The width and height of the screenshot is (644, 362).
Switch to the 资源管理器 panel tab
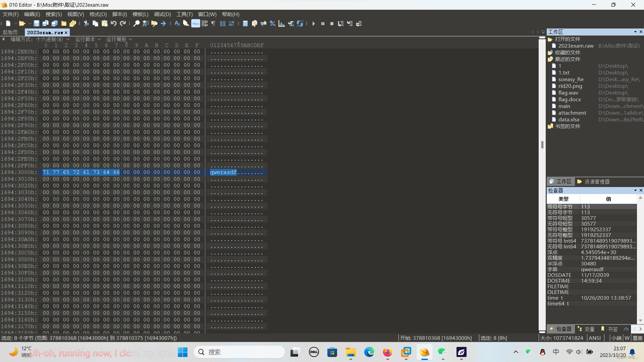coord(593,181)
